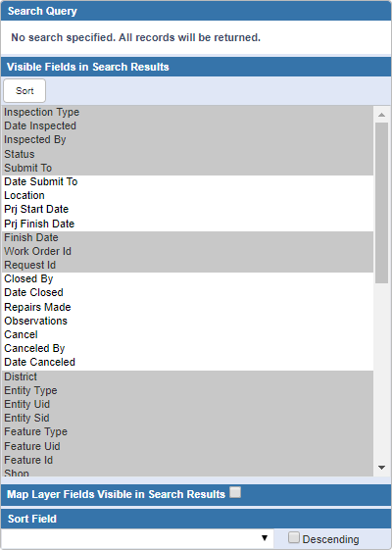392x550 pixels.
Task: Click the fields list scrollbar thumb
Action: [382, 203]
